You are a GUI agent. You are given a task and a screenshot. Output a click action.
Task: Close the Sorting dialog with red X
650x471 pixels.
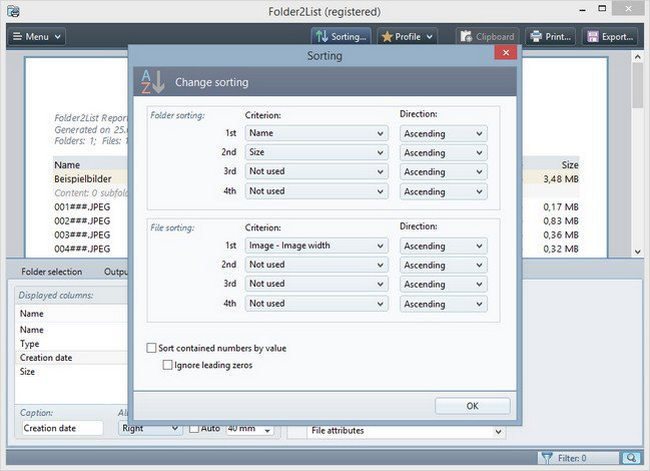click(506, 53)
